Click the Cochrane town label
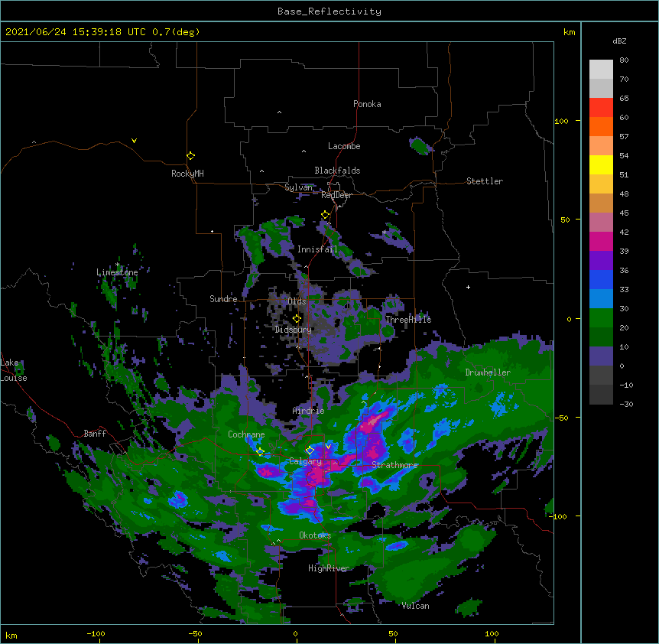 [246, 434]
